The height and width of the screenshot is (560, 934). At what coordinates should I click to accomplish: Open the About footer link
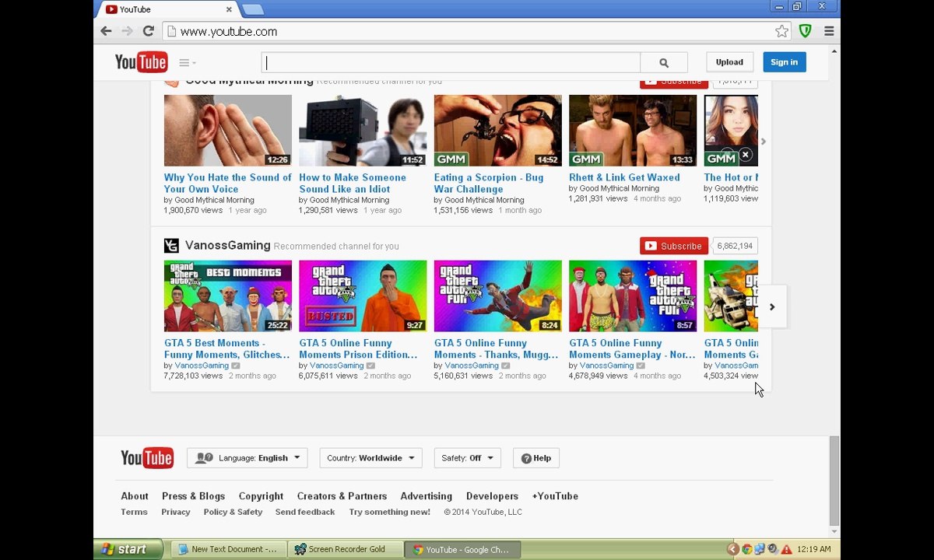(135, 496)
